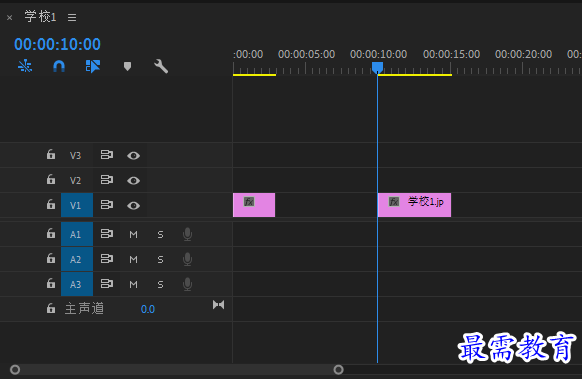
Task: Solo track A3
Action: point(160,285)
